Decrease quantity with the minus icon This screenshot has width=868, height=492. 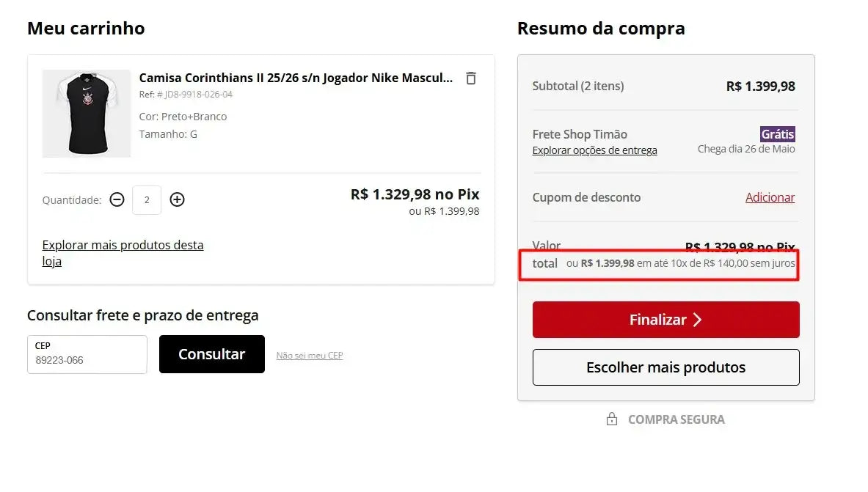point(117,199)
